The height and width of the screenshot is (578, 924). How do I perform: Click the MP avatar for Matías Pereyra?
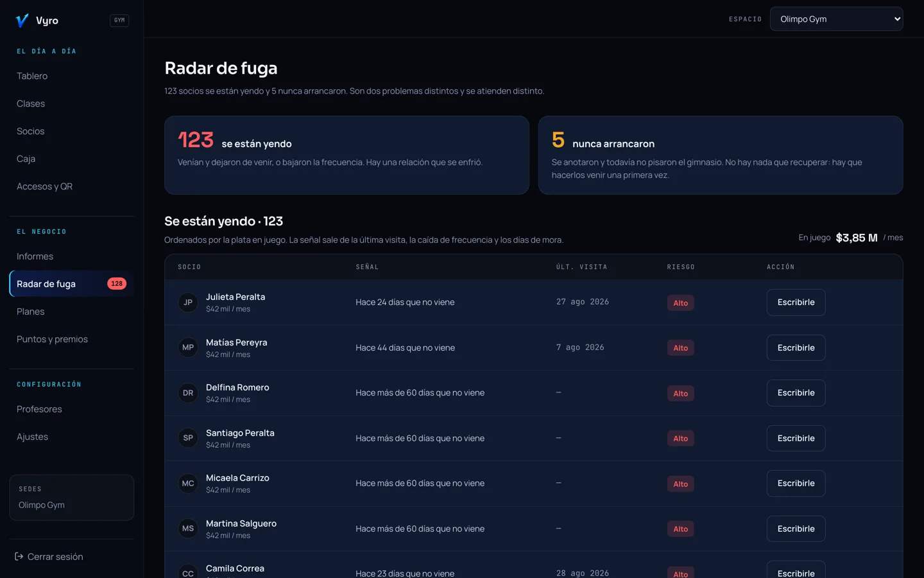point(188,347)
